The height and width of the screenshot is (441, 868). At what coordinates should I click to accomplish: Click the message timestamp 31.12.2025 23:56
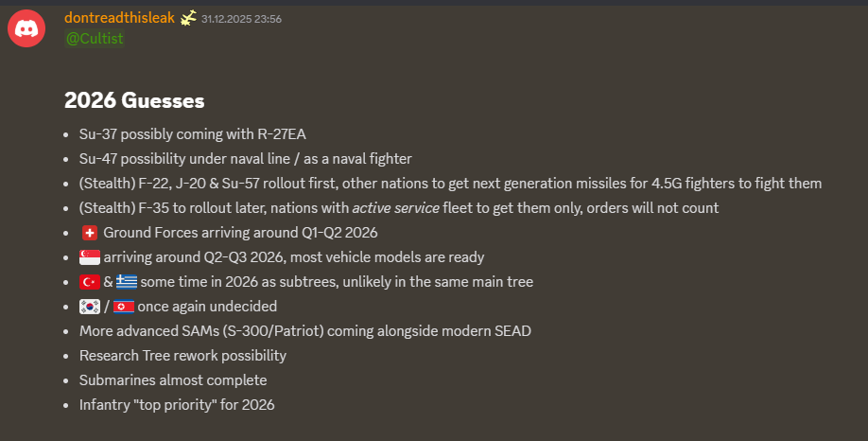click(x=241, y=19)
